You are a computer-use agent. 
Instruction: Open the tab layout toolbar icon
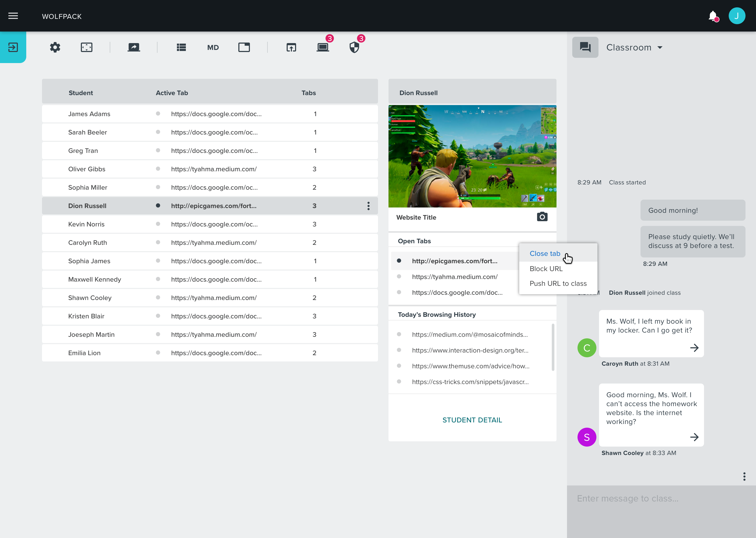pos(244,47)
